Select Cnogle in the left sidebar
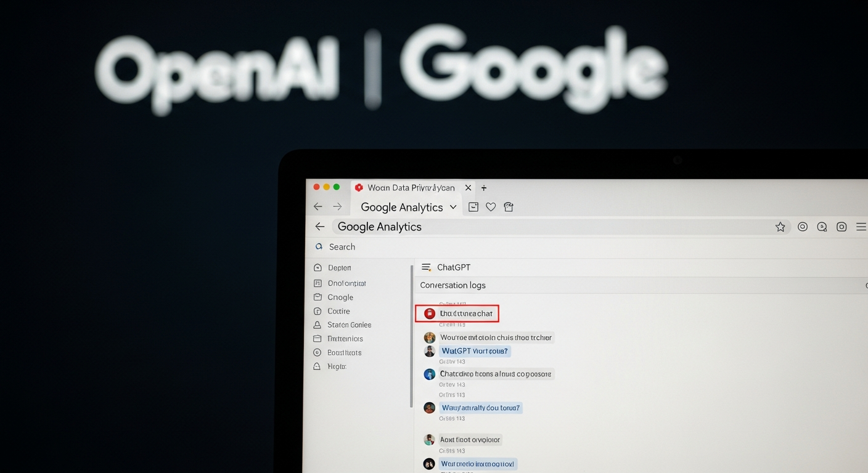868x473 pixels. [340, 297]
